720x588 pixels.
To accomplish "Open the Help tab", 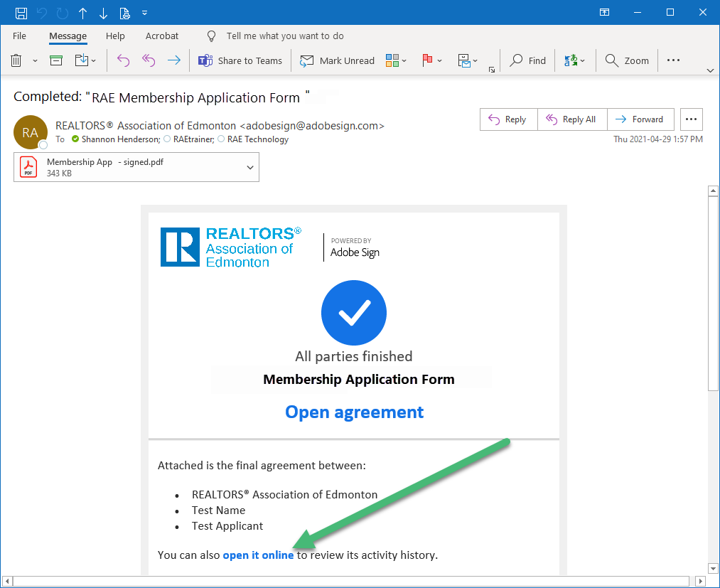I will click(115, 36).
